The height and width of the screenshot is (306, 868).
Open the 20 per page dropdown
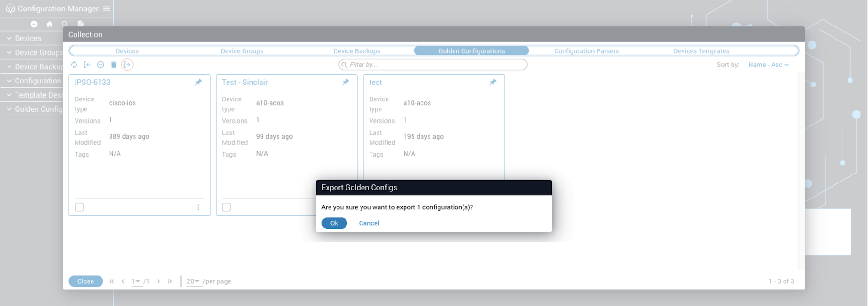tap(193, 281)
